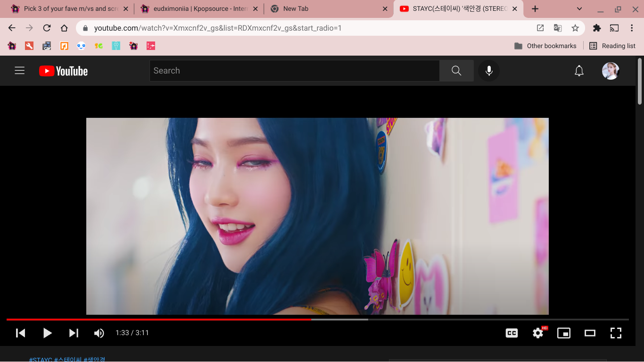Click the page vertical scrollbar thumb
Image resolution: width=644 pixels, height=362 pixels.
640,81
